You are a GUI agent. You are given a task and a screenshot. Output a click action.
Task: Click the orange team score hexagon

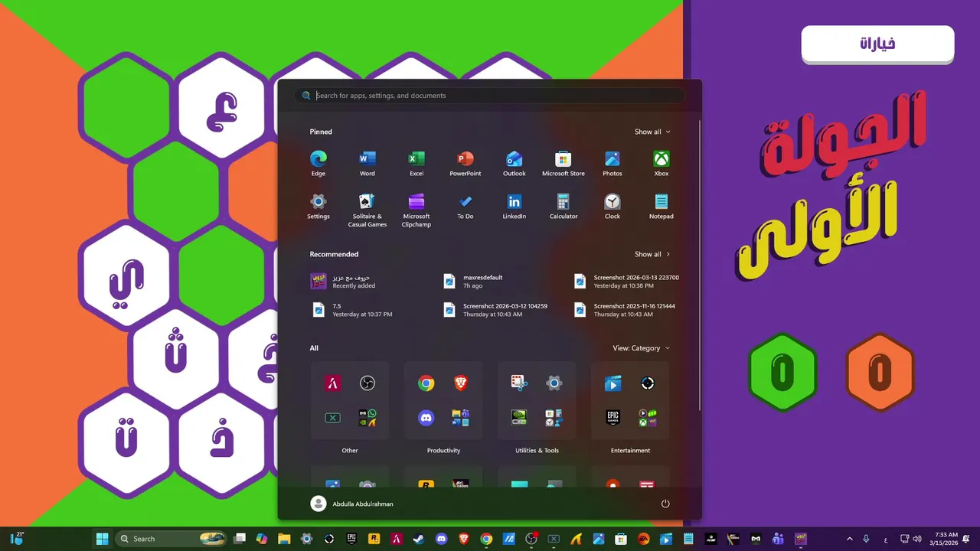pos(880,372)
